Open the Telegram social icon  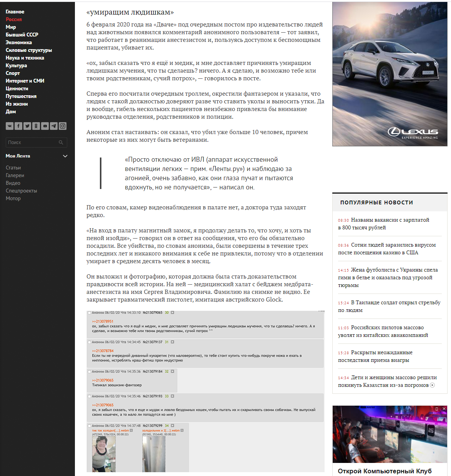point(54,126)
